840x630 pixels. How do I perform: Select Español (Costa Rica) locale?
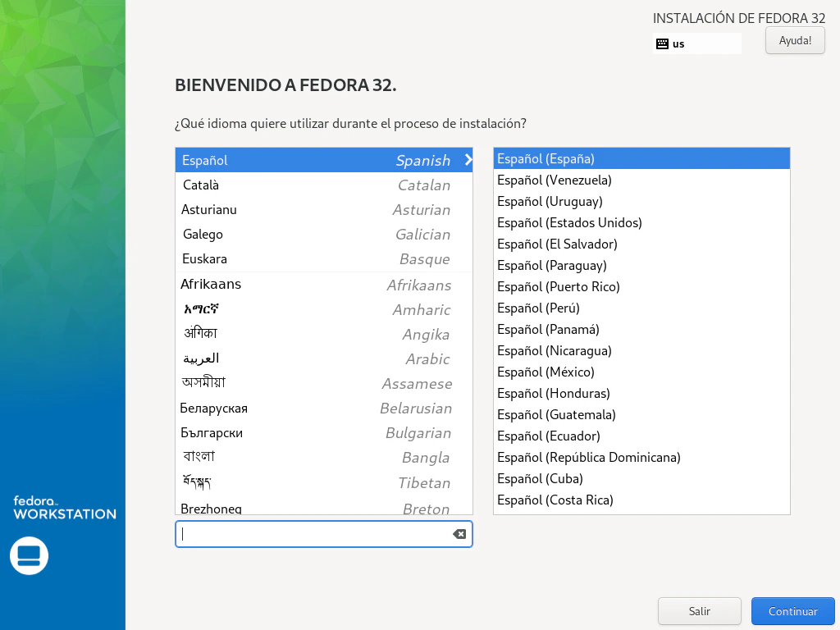(x=555, y=500)
